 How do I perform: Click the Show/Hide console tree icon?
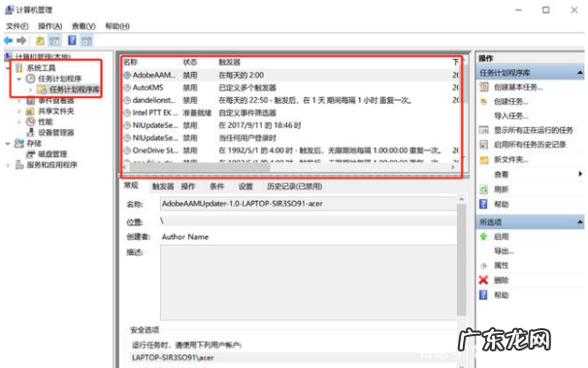click(x=54, y=41)
